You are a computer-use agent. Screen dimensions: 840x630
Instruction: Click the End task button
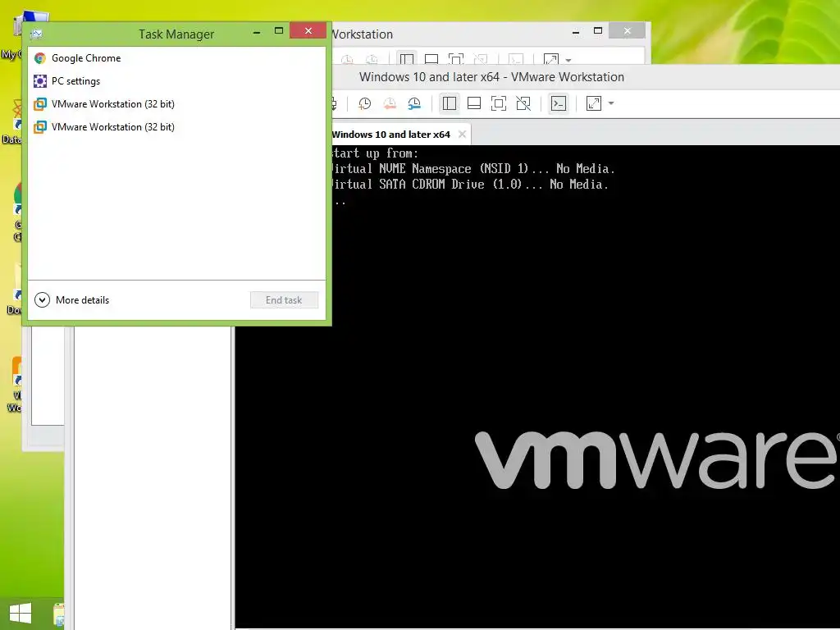click(284, 300)
